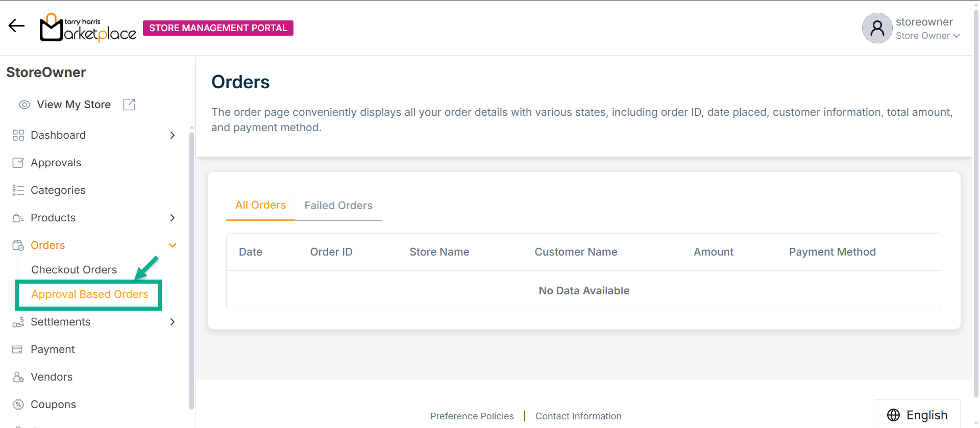Viewport: 980px width, 428px height.
Task: Click the English language selector
Action: click(x=917, y=415)
